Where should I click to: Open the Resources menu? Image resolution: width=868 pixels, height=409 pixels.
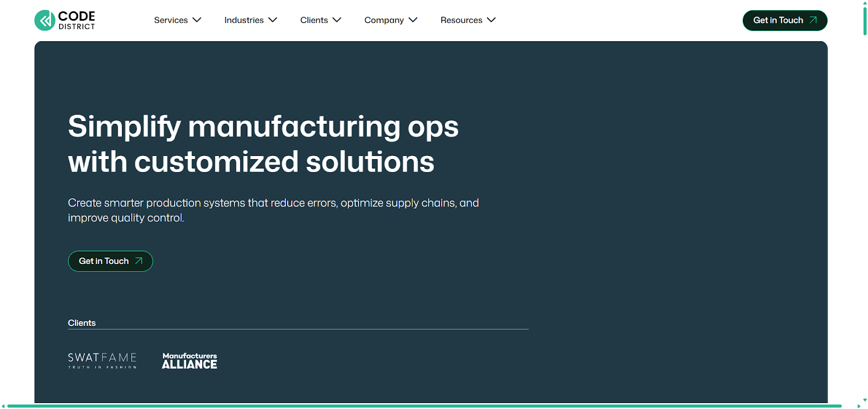pos(461,20)
